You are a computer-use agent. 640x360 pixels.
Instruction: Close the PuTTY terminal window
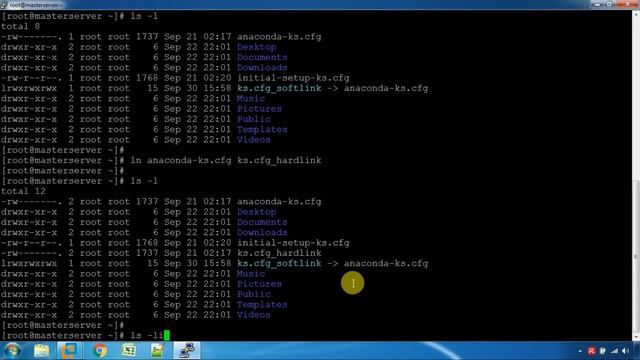click(627, 4)
